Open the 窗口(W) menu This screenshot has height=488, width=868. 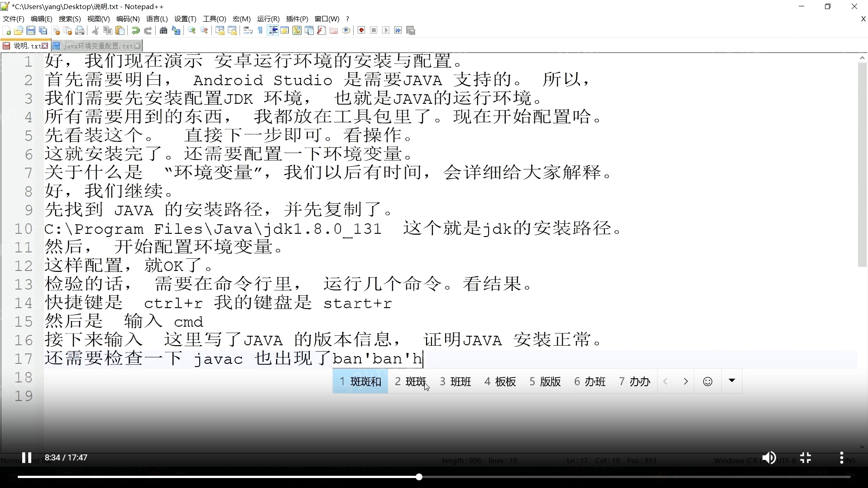point(327,19)
